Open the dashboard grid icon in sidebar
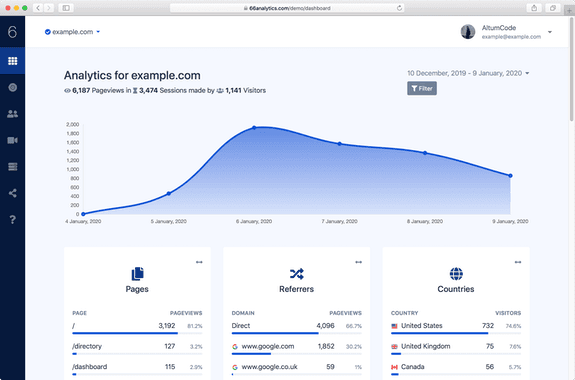This screenshot has height=380, width=575. pos(12,61)
